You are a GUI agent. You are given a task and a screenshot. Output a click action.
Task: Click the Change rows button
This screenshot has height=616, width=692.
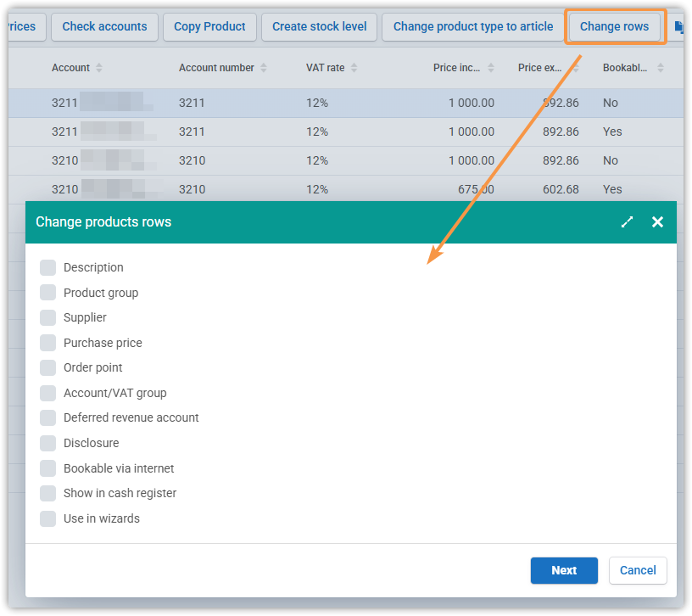click(x=614, y=26)
